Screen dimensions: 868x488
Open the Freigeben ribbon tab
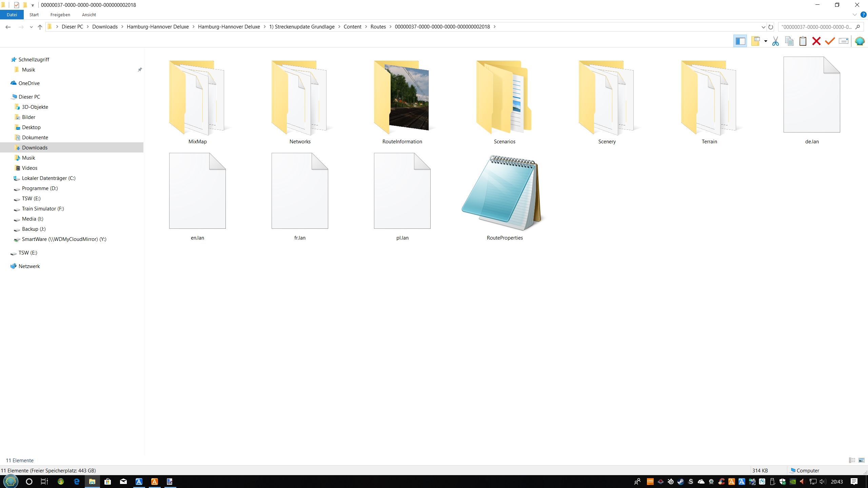[x=60, y=15]
